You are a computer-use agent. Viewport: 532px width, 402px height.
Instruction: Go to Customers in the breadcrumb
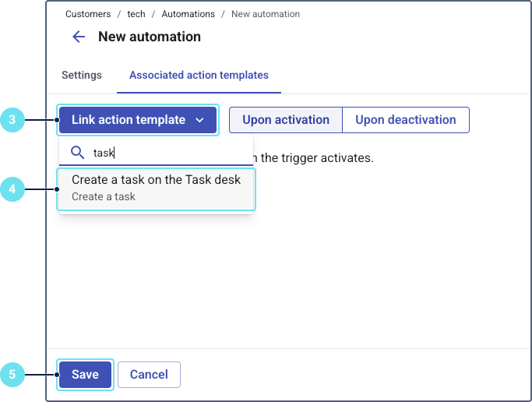[88, 14]
